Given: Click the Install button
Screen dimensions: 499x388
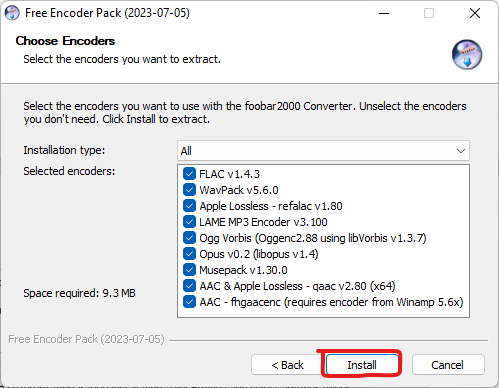Looking at the screenshot, I should pyautogui.click(x=362, y=365).
